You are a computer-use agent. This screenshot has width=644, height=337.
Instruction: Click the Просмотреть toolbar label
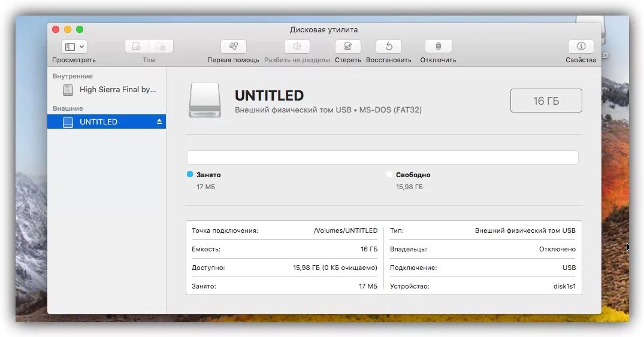pos(74,60)
